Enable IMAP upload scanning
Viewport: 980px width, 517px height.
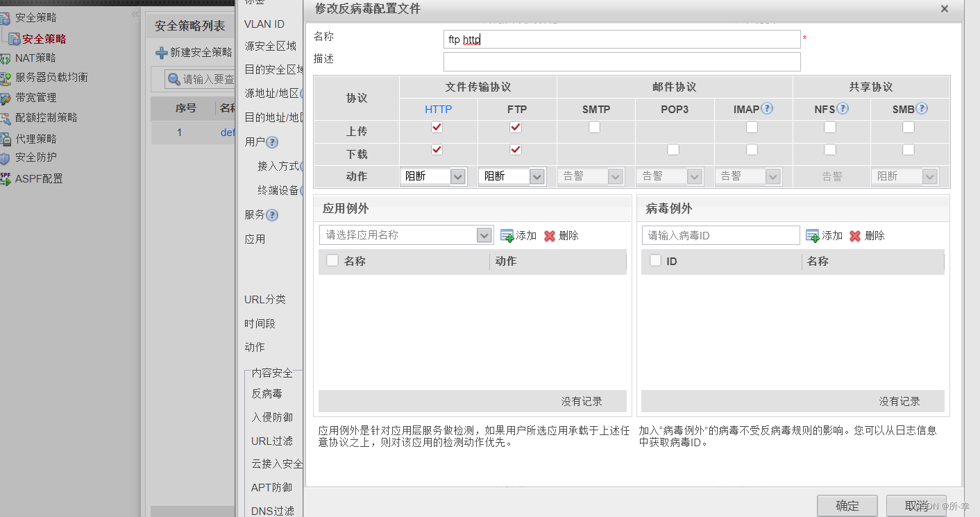click(x=752, y=127)
